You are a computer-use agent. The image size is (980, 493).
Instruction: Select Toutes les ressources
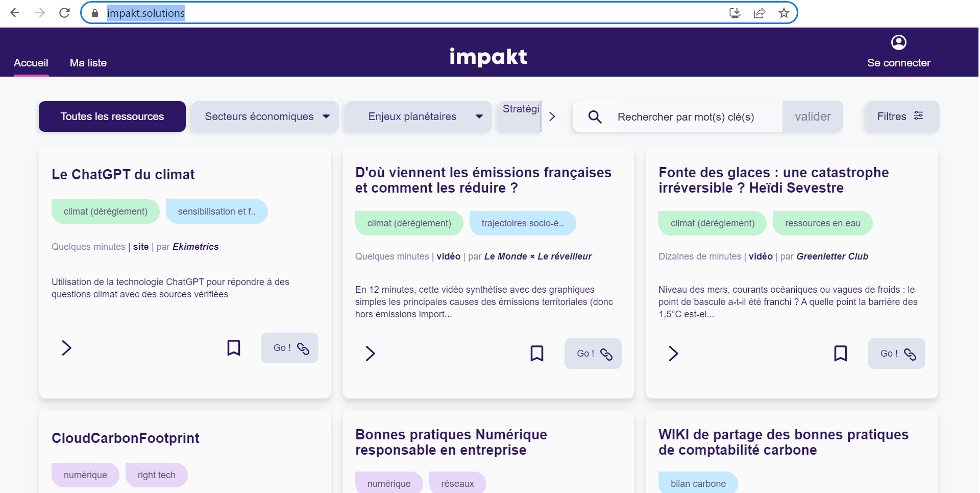coord(112,116)
